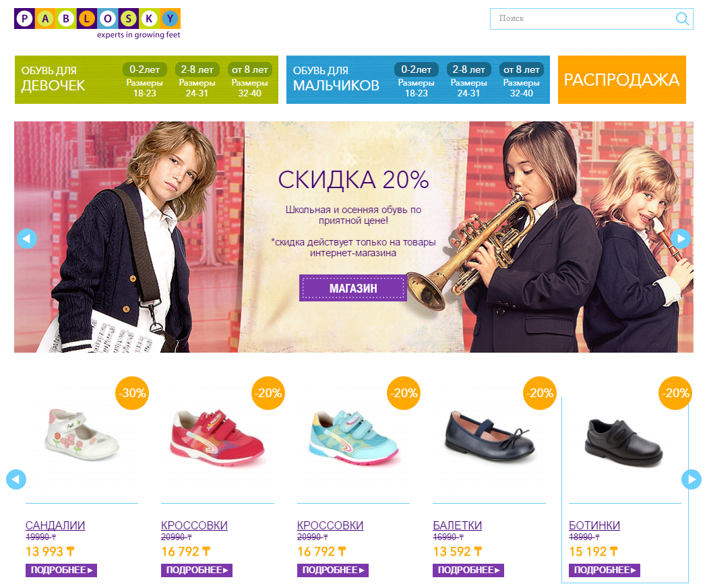Viewport: 707px width, 588px height.
Task: Select girls' shoes 2-8 years sizes 24-31
Action: [x=197, y=81]
